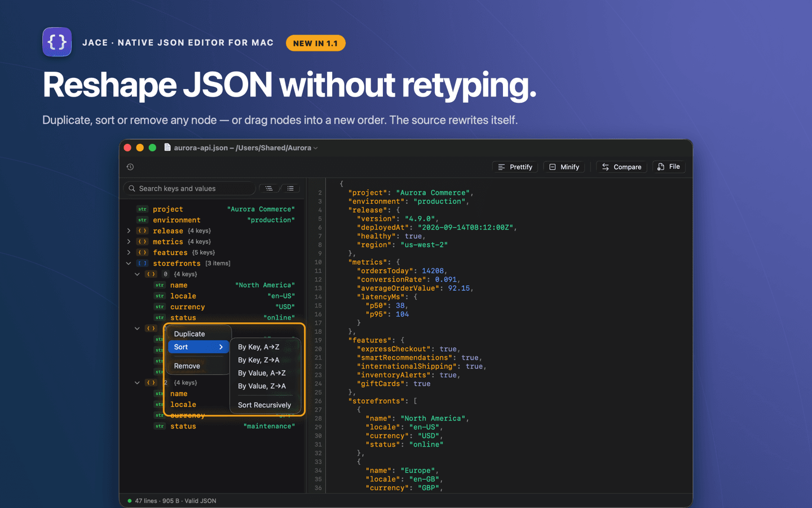The height and width of the screenshot is (508, 812).
Task: Choose Duplicate from the context menu
Action: pyautogui.click(x=198, y=334)
